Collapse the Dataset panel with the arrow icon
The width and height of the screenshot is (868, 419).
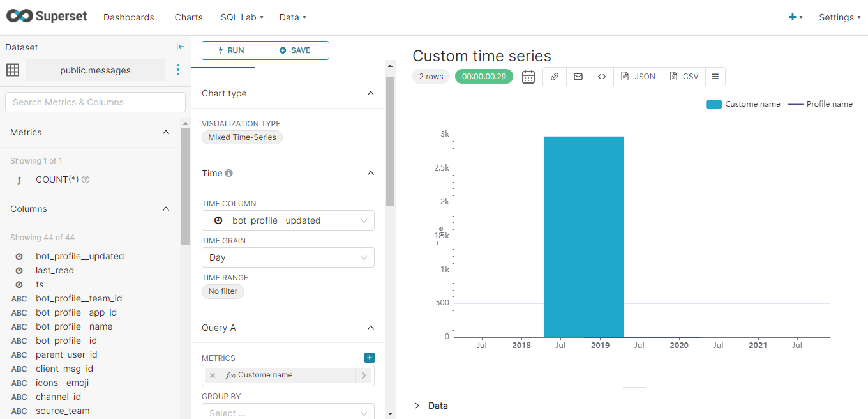click(179, 46)
